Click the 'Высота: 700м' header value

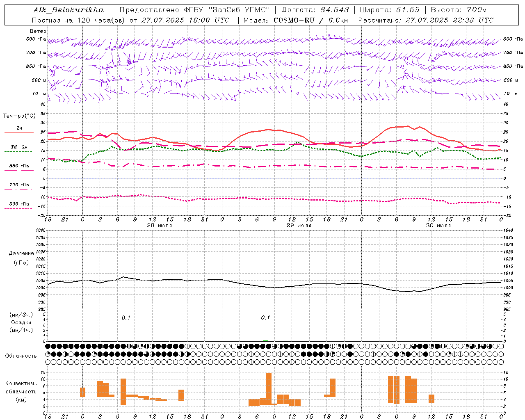tap(459, 10)
